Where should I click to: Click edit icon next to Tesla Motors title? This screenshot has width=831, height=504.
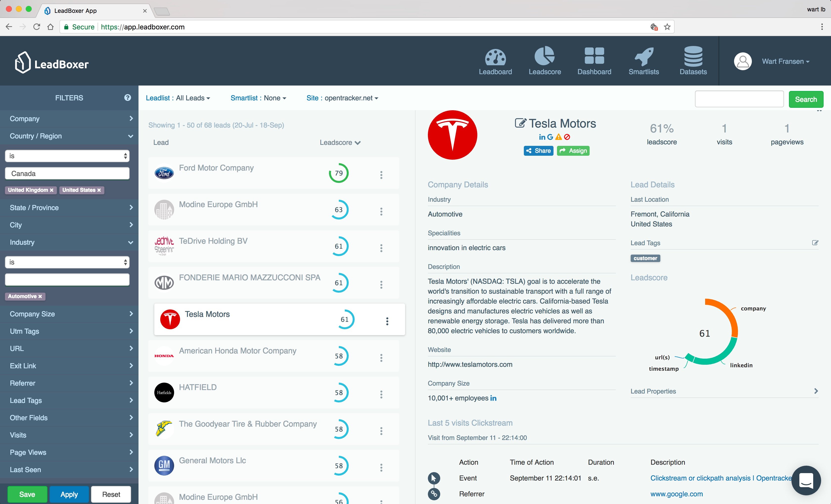pyautogui.click(x=520, y=123)
